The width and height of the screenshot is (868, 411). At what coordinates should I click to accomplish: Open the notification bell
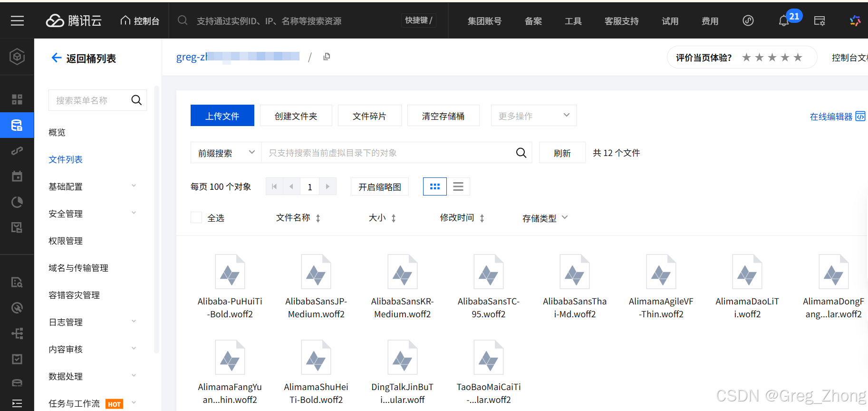(x=783, y=21)
